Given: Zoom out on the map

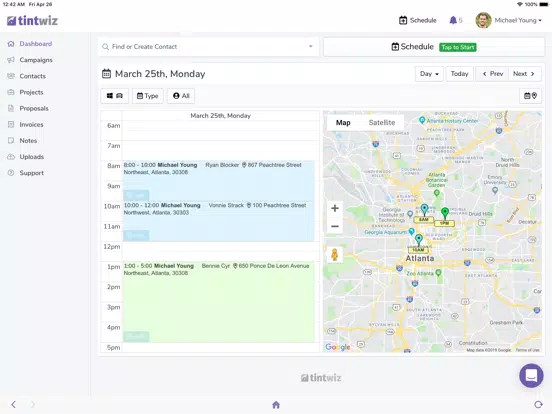Looking at the screenshot, I should [x=335, y=226].
